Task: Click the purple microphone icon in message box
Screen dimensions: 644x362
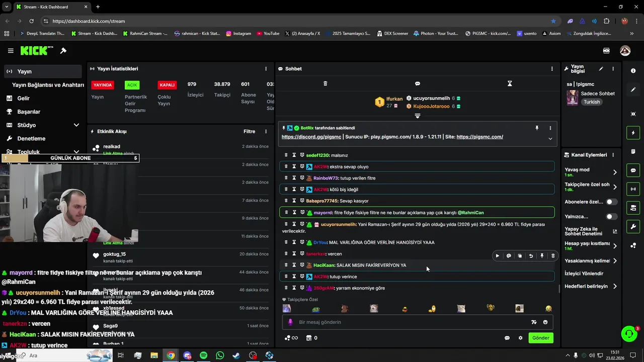Action: (x=290, y=322)
